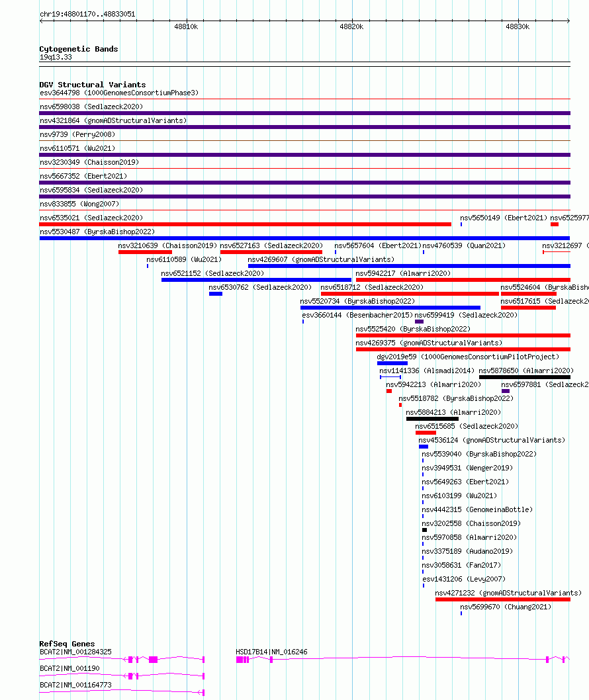Screen dimensions: 589x700
Task: Select red nsv6518712 Sedlazeck2020 bar
Action: pos(410,293)
